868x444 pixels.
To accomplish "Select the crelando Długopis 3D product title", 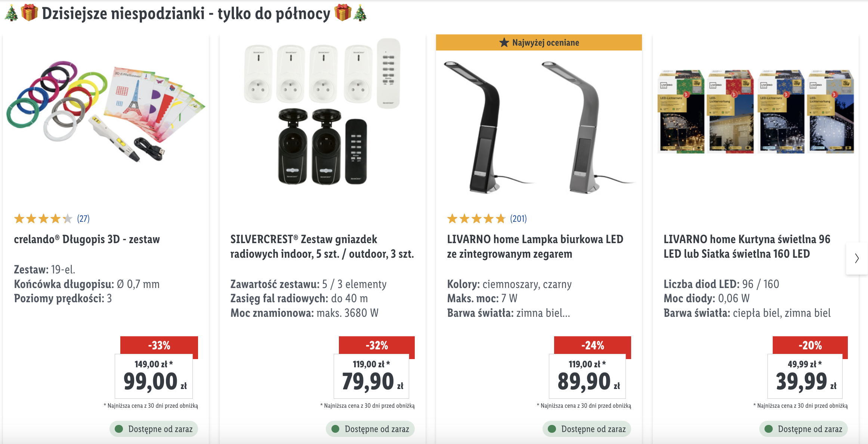I will [x=87, y=239].
